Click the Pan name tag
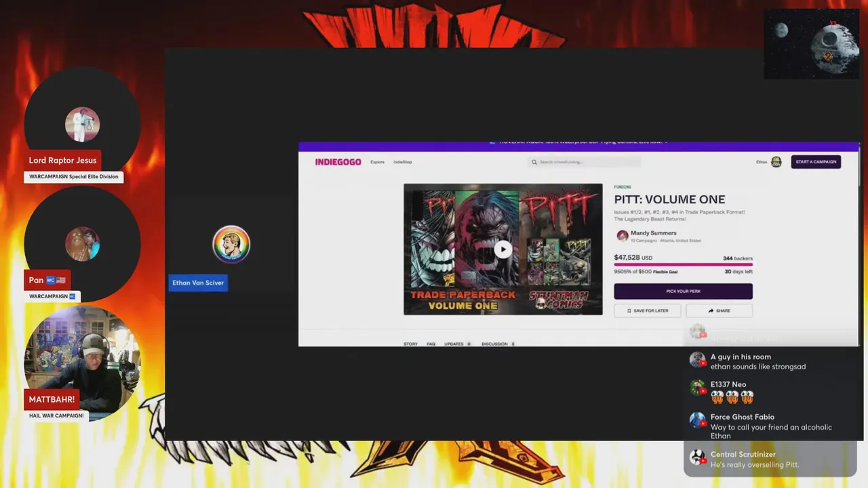 coord(47,280)
